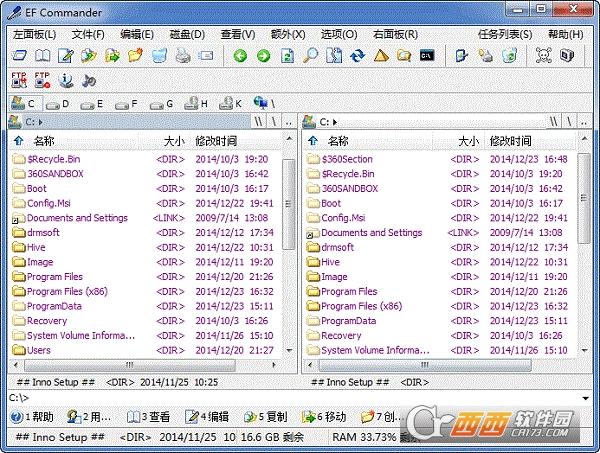The image size is (600, 453).
Task: Open 查看(V) menu
Action: [x=238, y=34]
